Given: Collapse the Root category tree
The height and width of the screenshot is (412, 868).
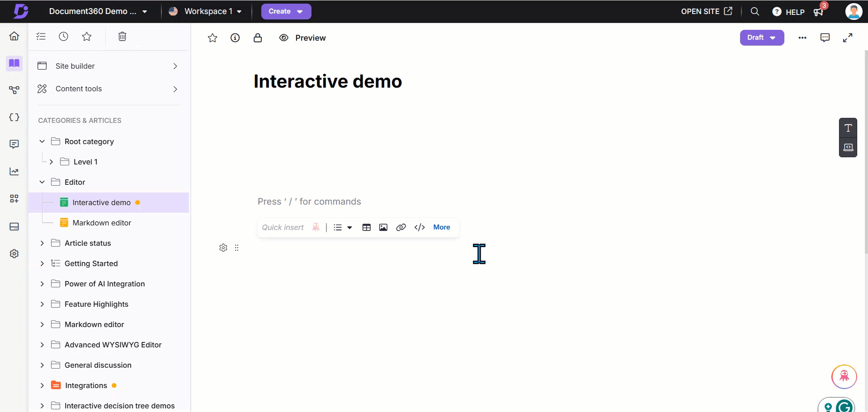Looking at the screenshot, I should (x=42, y=141).
